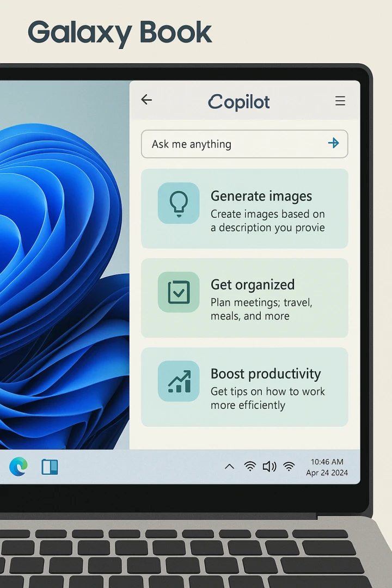Open the clock showing 10:46 AM
Screen dimensions: 392x588
(327, 462)
